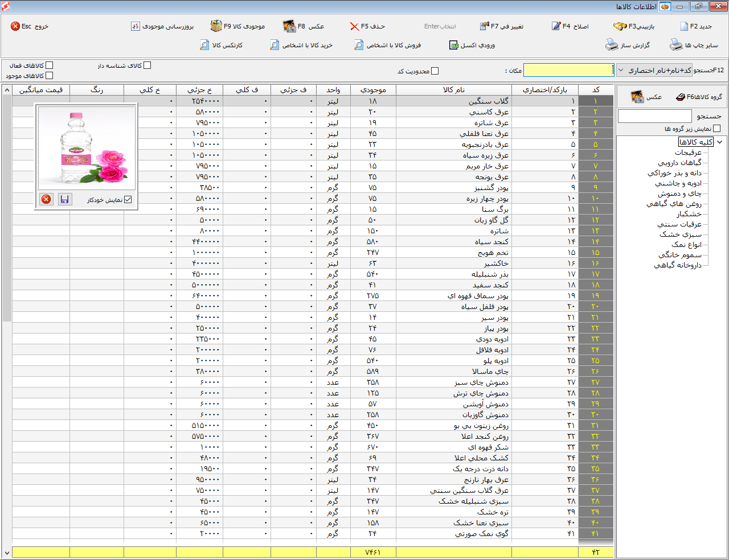Open بازبینی F3 review tool
Viewport: 729px width, 560px height.
coord(634,26)
